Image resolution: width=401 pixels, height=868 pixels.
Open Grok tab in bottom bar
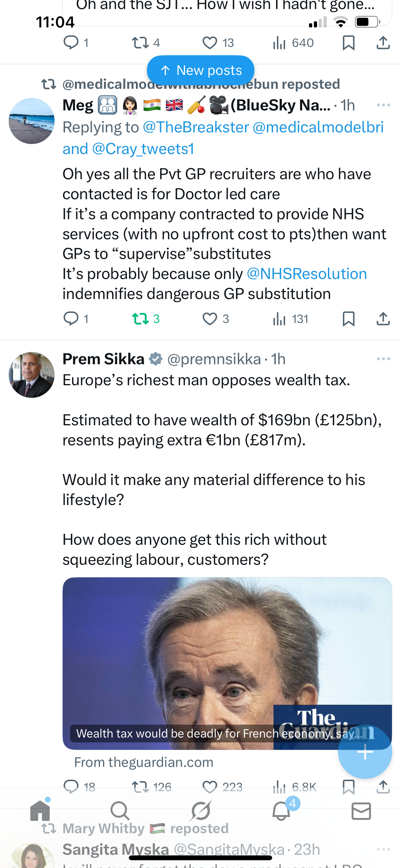(200, 811)
